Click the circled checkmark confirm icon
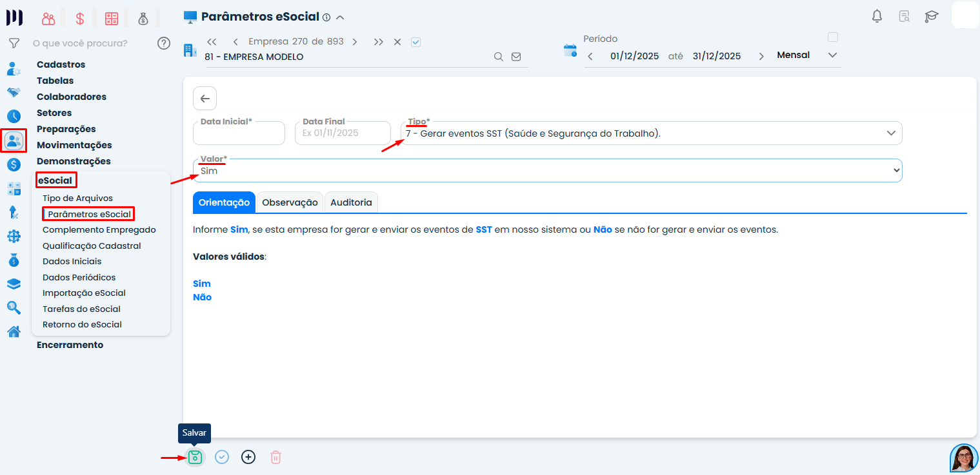The width and height of the screenshot is (980, 475). (222, 457)
